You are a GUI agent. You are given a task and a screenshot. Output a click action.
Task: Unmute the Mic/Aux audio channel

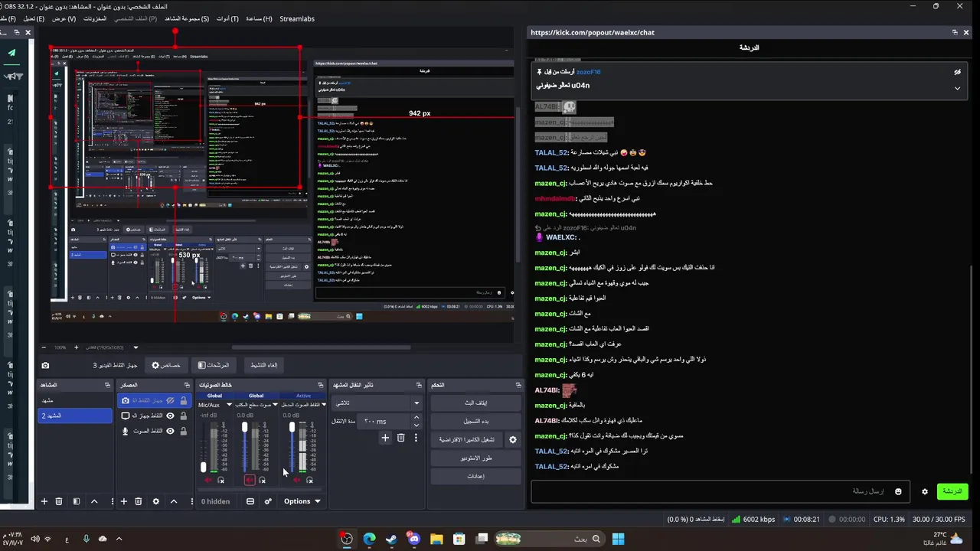pos(207,480)
